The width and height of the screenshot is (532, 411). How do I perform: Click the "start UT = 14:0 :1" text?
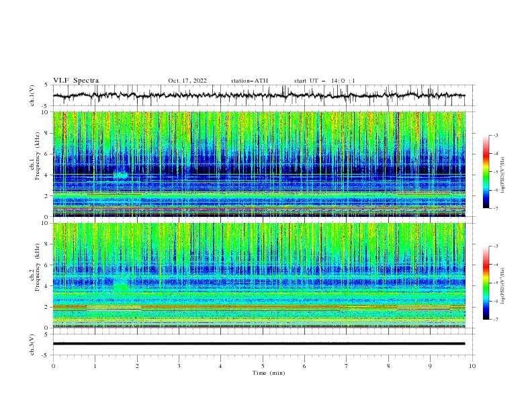tap(324, 81)
